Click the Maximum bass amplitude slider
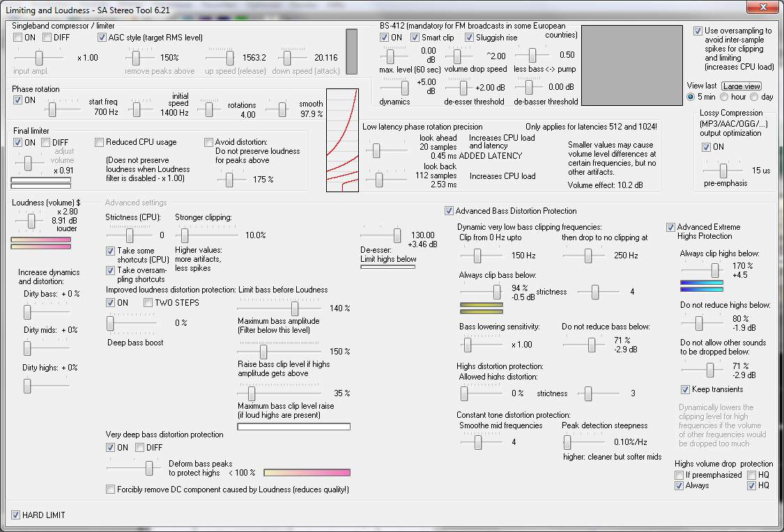784x532 pixels. (280, 308)
